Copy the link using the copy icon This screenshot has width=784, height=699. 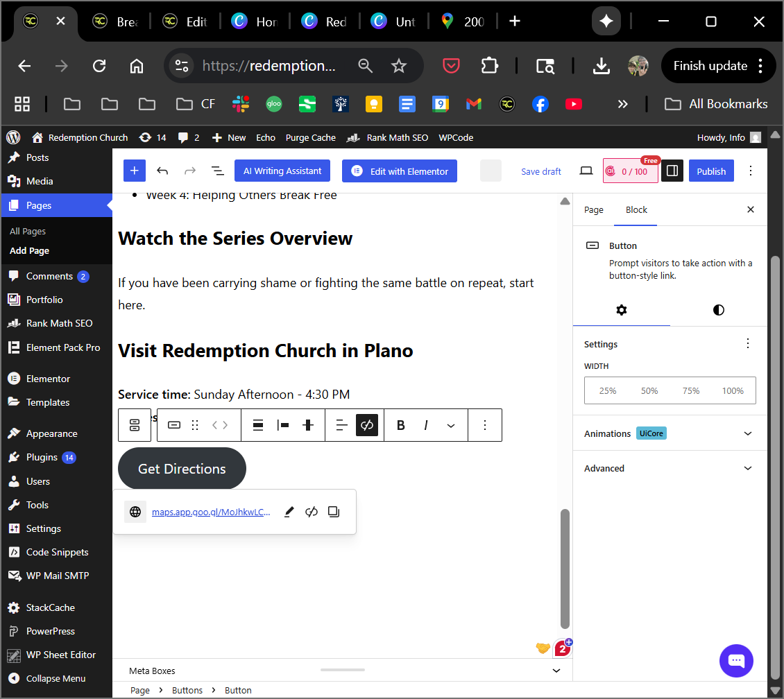coord(334,512)
